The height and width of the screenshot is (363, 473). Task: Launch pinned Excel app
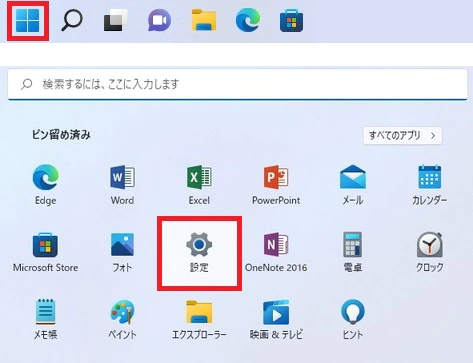199,184
